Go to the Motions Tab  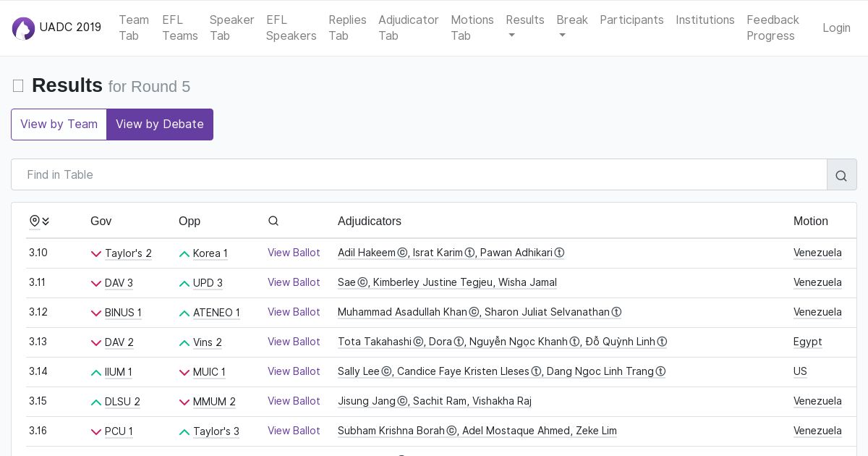472,28
